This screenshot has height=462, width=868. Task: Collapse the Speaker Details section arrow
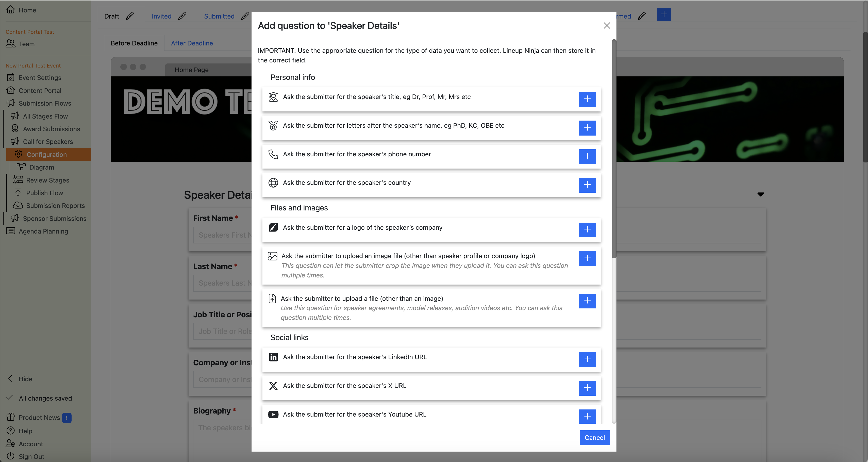(760, 194)
